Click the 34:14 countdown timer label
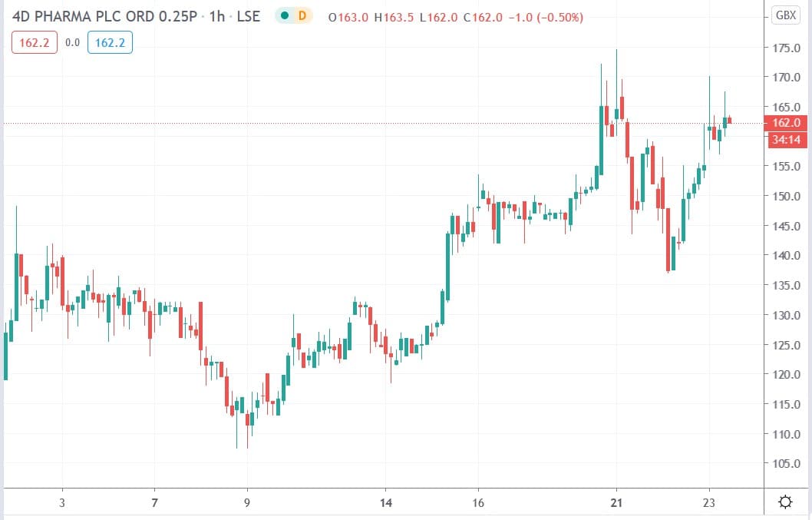The width and height of the screenshot is (812, 520). point(787,138)
